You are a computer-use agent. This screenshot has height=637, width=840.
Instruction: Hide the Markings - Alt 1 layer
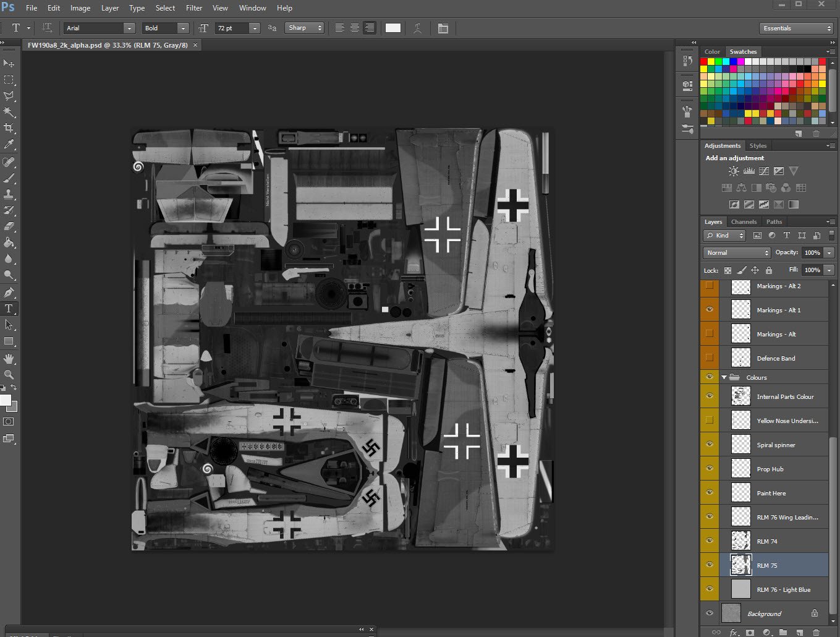[710, 310]
